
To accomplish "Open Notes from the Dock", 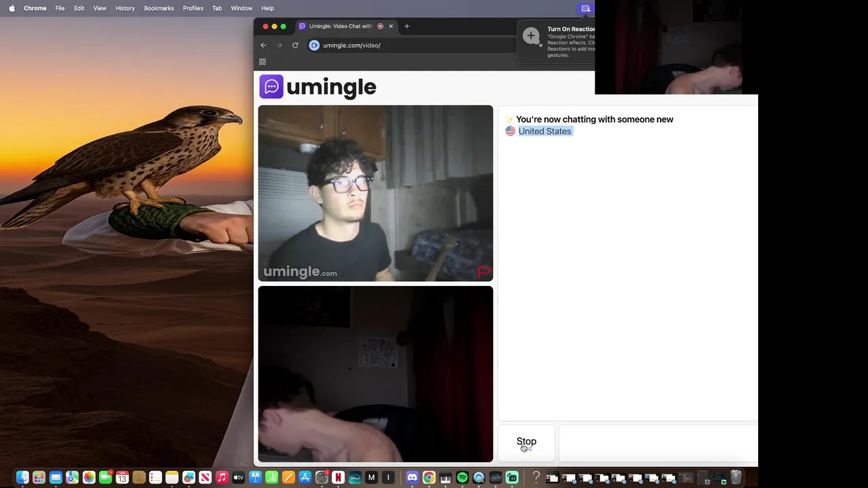I will click(x=172, y=477).
